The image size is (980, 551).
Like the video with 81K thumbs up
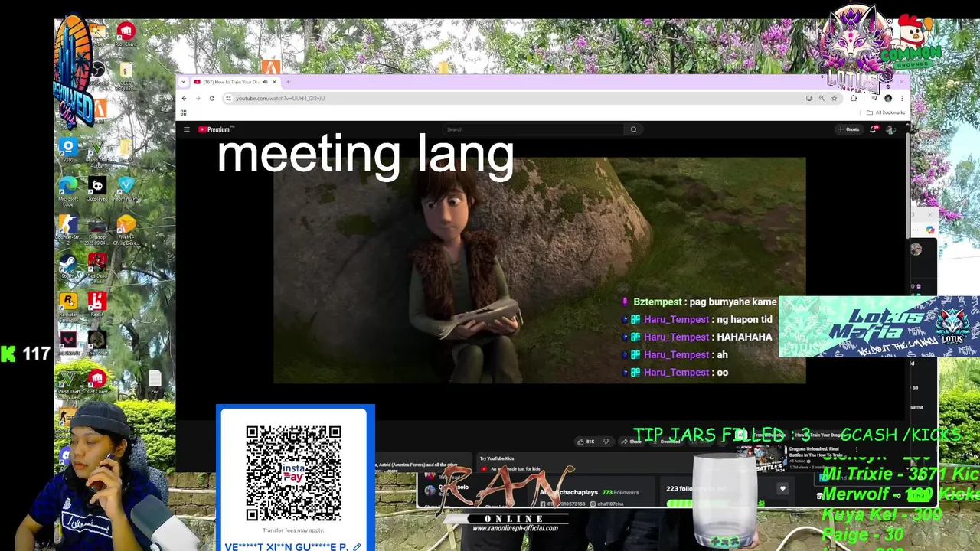pyautogui.click(x=586, y=442)
